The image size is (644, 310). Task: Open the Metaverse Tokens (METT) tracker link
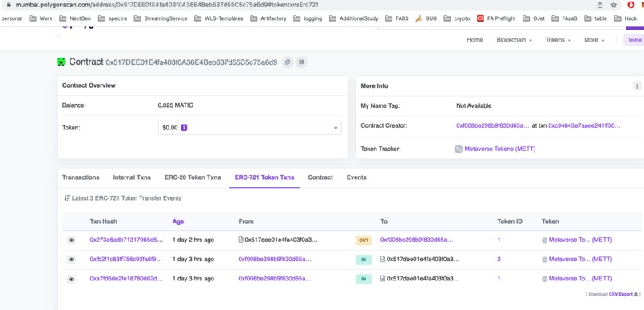tap(500, 149)
